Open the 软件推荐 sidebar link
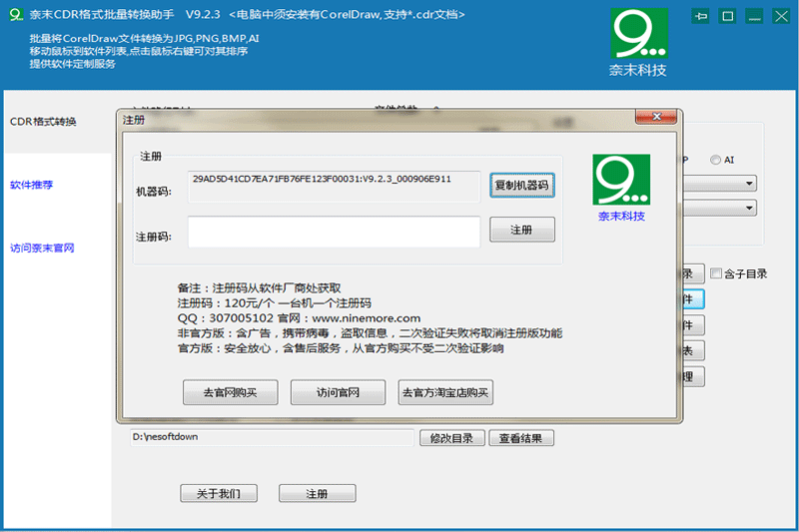 pos(32,185)
